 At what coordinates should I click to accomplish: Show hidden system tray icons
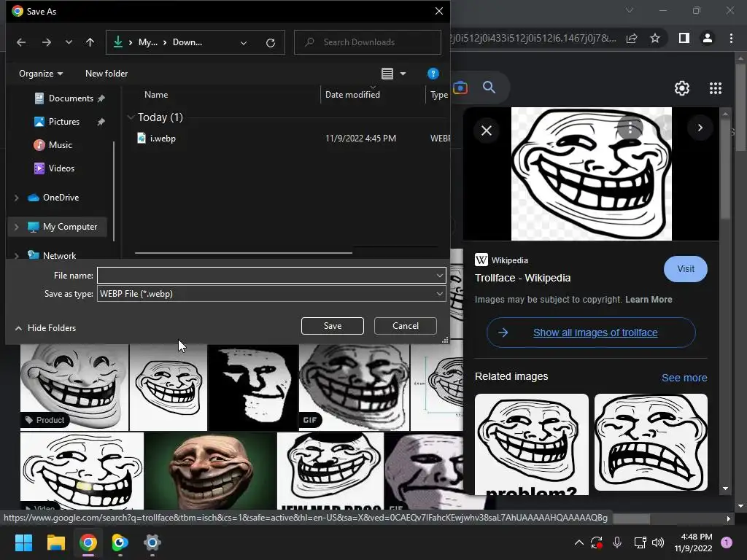point(578,542)
